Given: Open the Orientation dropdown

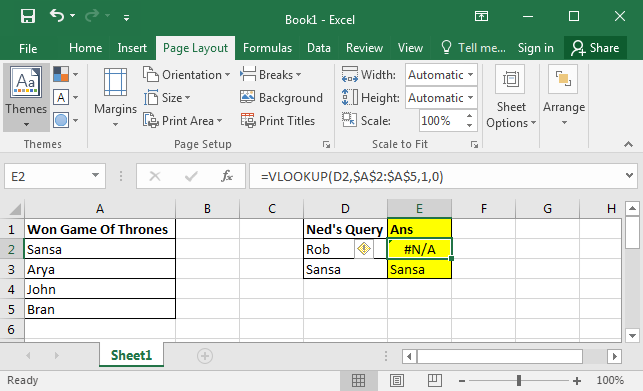Looking at the screenshot, I should [187, 75].
